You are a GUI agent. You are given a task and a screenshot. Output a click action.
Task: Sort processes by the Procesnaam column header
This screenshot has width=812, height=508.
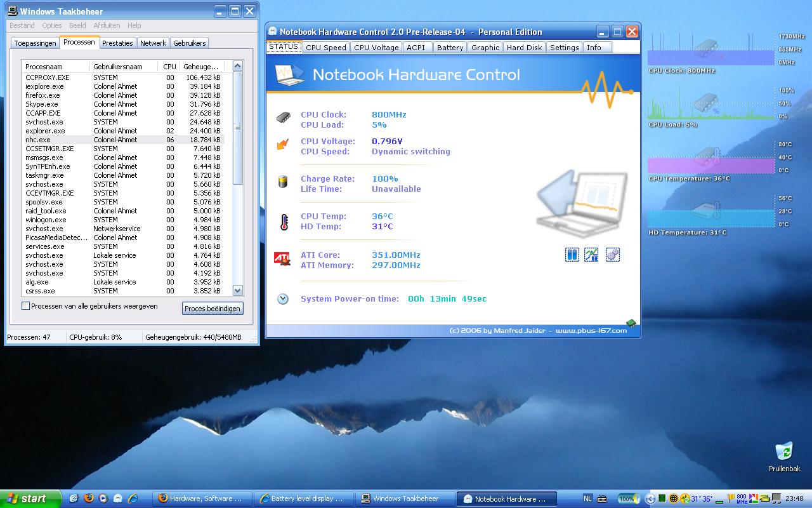(55, 66)
